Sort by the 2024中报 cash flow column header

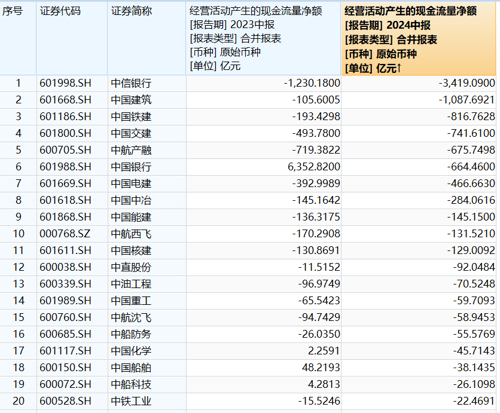(419, 39)
